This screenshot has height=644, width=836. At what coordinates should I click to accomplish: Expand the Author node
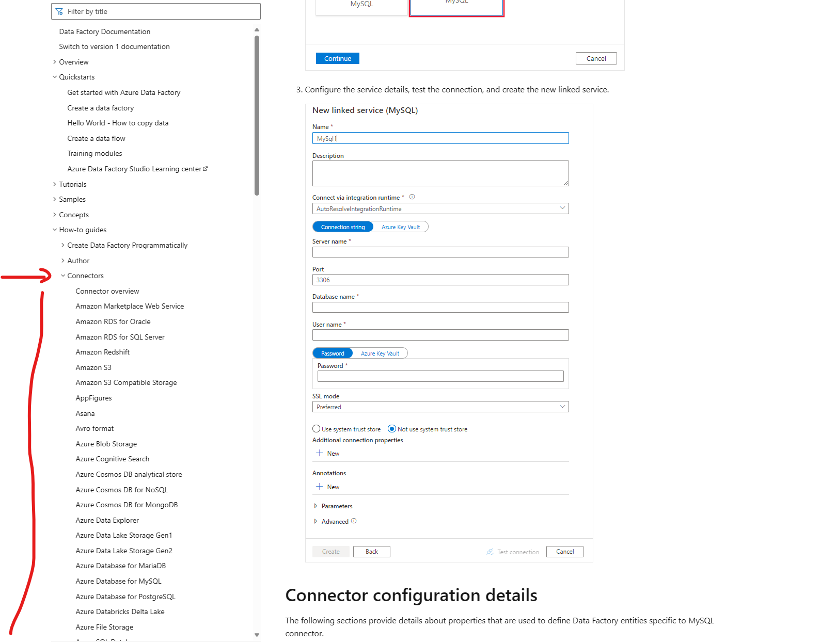(x=63, y=261)
